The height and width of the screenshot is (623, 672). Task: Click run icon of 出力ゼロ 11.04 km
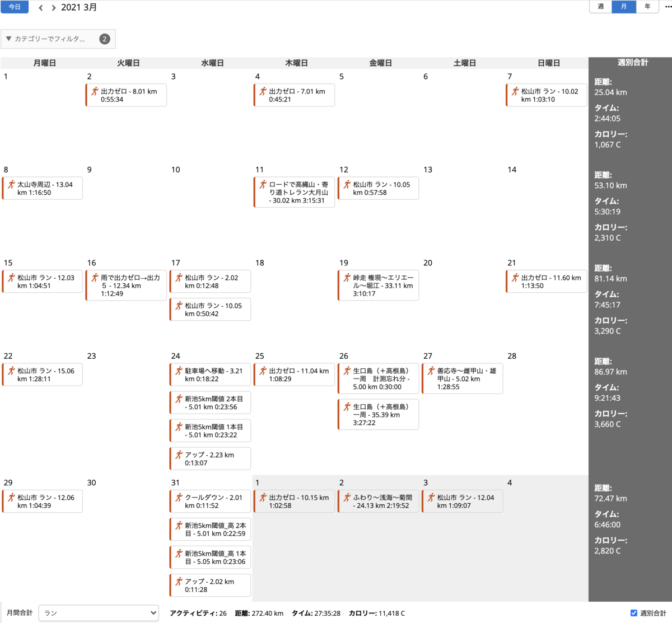pyautogui.click(x=263, y=371)
